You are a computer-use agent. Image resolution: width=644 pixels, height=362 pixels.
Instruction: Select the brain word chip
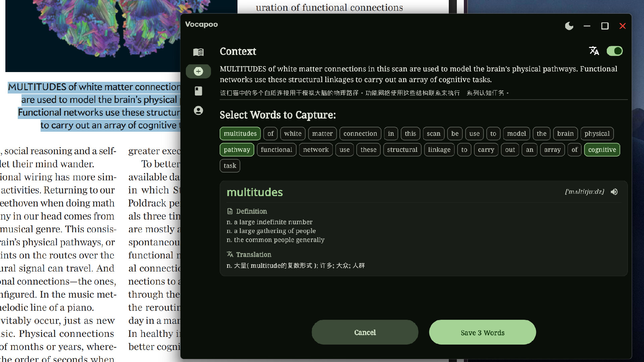click(565, 133)
